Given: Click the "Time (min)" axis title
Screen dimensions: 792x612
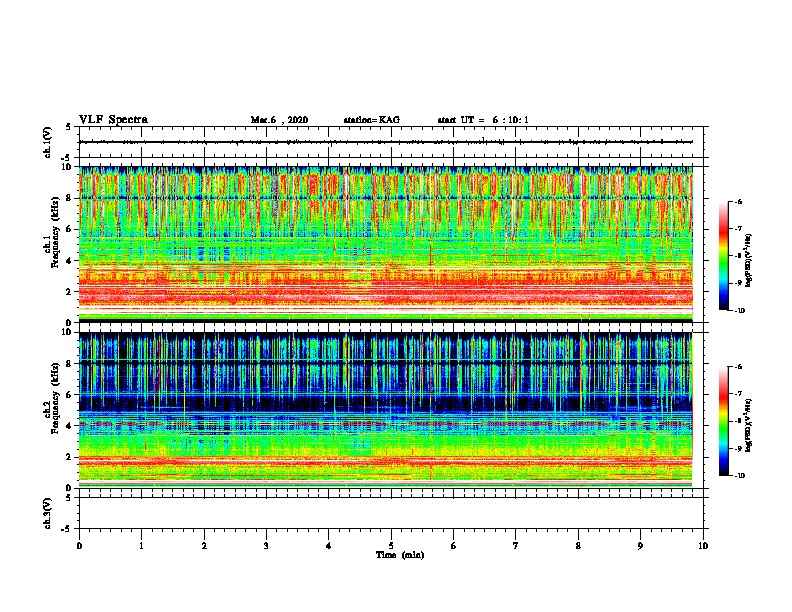Looking at the screenshot, I should (x=400, y=555).
